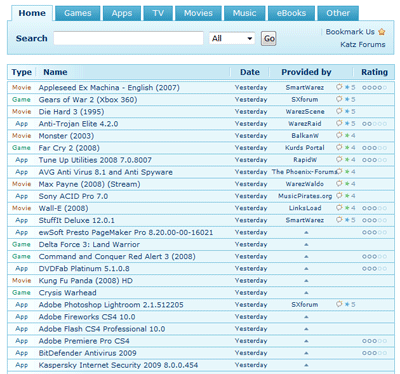Open AVG Anti Virus 8.1 and Anti Spyware link
Screen dimensions: 400x374
(x=106, y=172)
